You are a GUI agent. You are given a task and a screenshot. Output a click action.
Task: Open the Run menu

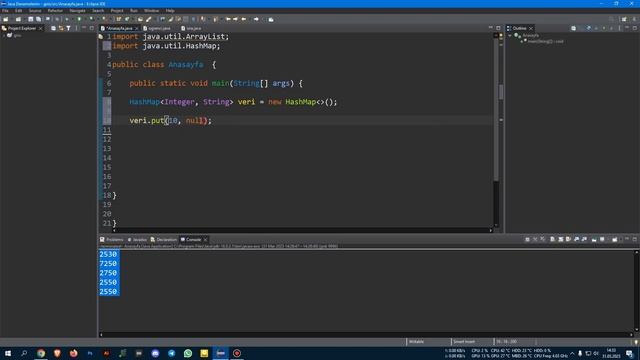pyautogui.click(x=134, y=11)
